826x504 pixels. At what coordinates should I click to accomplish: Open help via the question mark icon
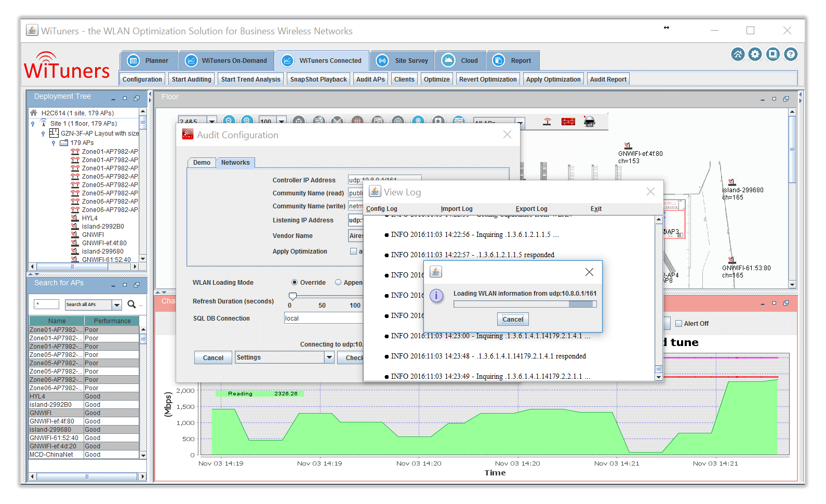click(791, 54)
